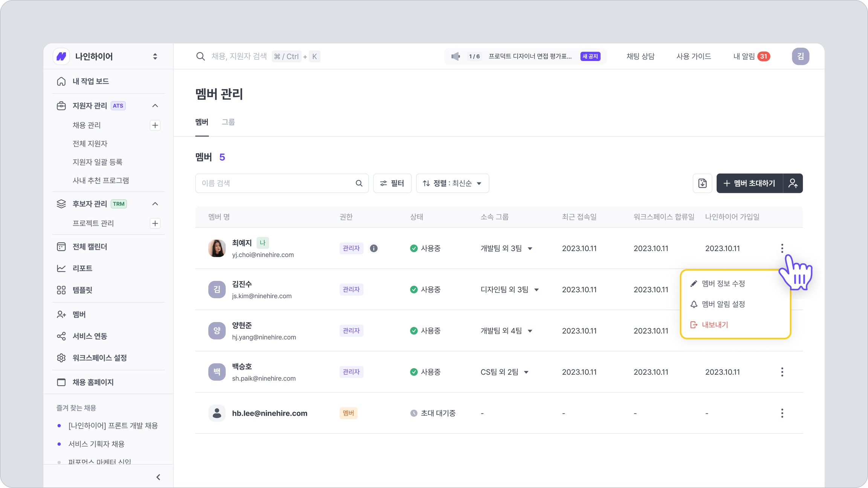Open the 필터 filter button
Screen dimensions: 868x488
point(392,183)
